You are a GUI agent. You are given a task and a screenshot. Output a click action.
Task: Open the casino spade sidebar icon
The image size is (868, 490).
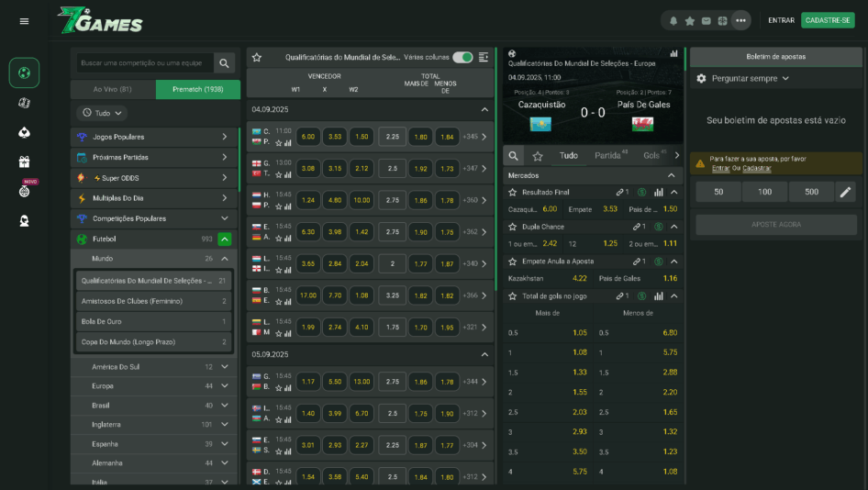point(24,132)
